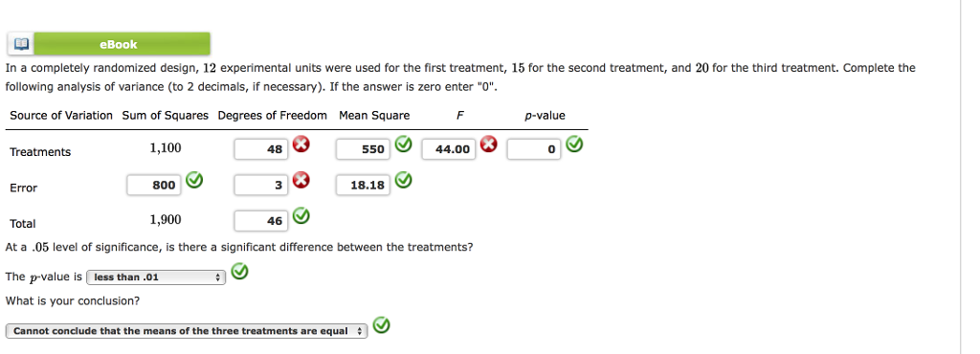980x354 pixels.
Task: Select the Total degrees of freedom field
Action: (x=261, y=221)
